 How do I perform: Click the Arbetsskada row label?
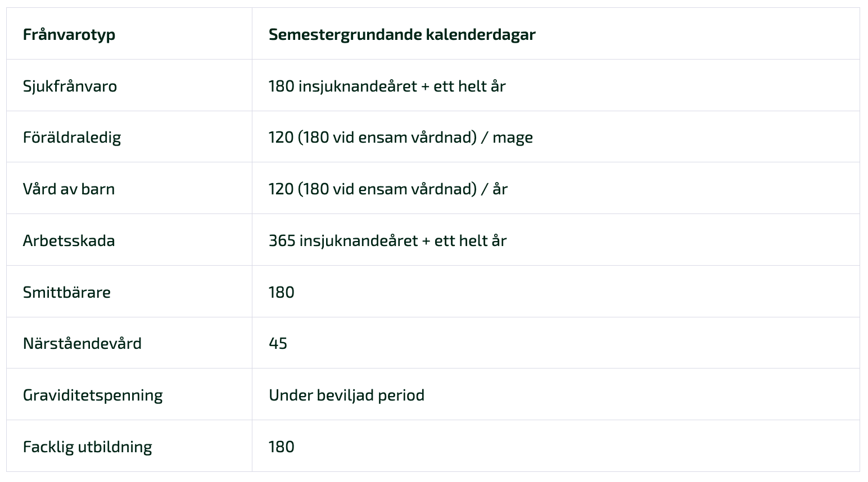coord(69,240)
